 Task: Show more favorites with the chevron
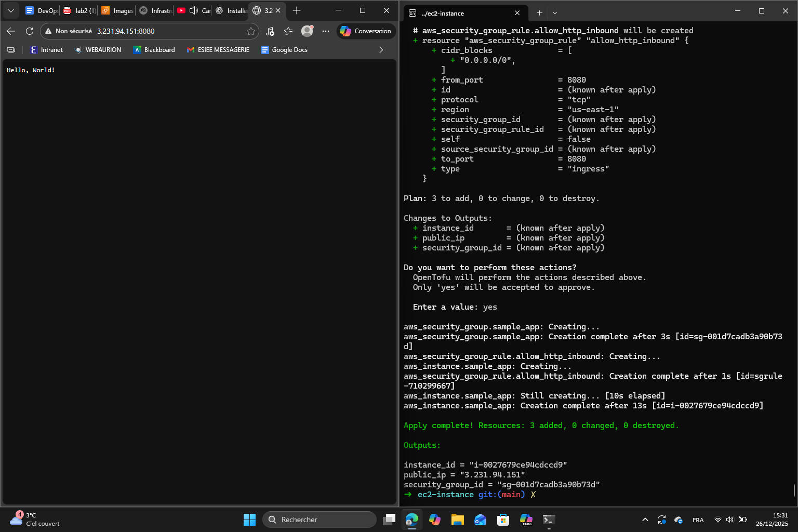click(x=381, y=50)
